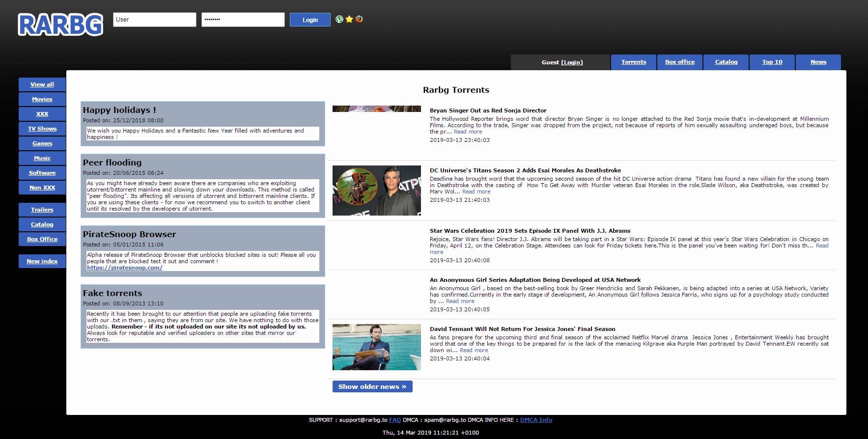The image size is (868, 439).
Task: Click the 2019-03-13 23:40:03 timestamp
Action: 459,140
